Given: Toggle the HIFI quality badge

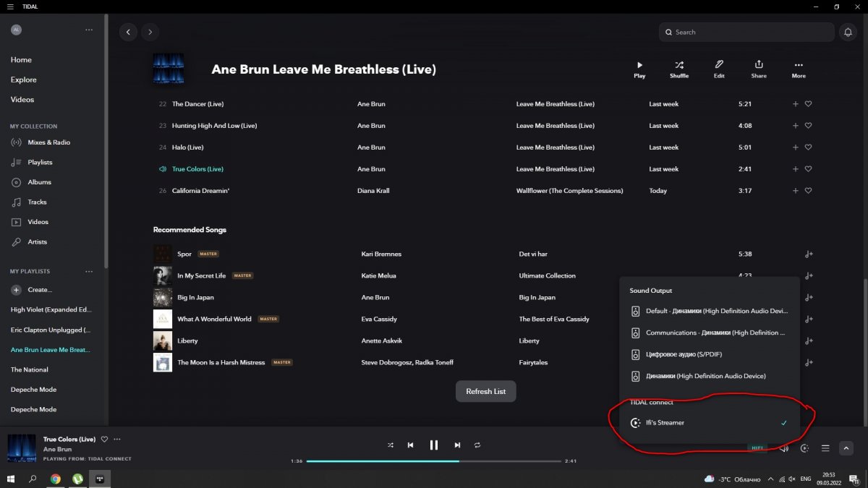Looking at the screenshot, I should pyautogui.click(x=757, y=448).
